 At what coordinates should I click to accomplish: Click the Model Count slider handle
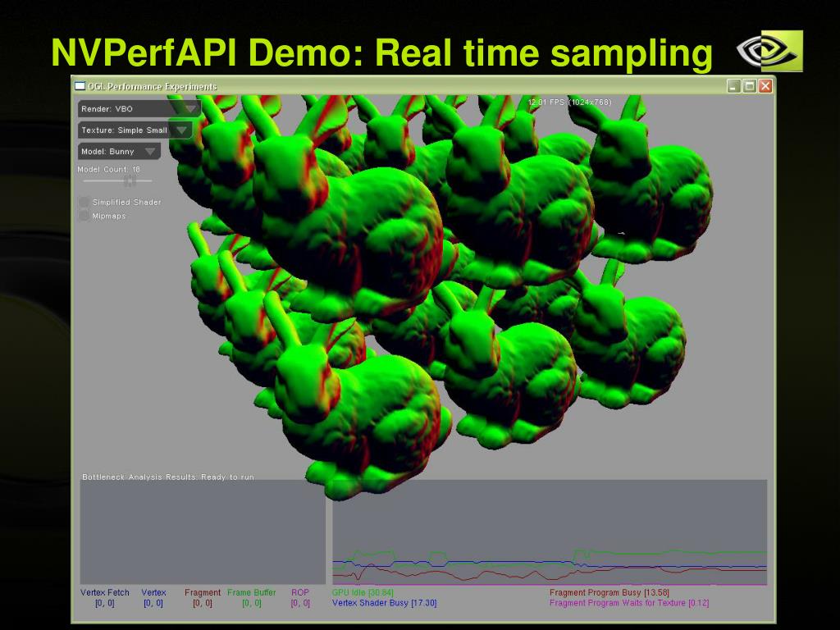(x=130, y=180)
